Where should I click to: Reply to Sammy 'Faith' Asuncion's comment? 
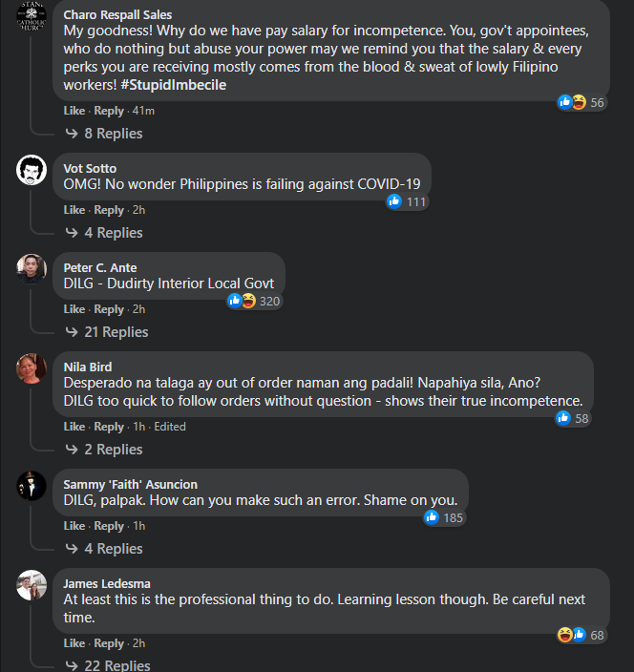tap(109, 526)
